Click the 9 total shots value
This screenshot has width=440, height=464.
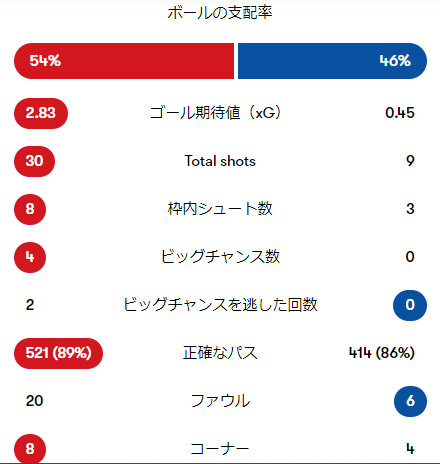410,161
